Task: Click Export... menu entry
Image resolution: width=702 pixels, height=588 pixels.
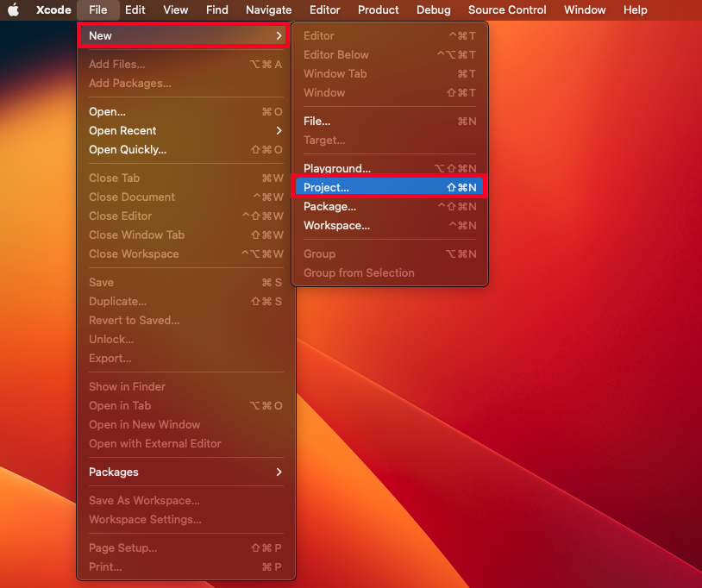Action: 185,359
